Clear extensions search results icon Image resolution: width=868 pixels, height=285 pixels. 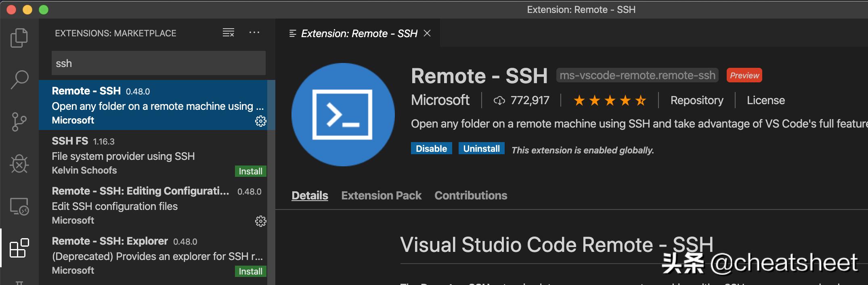[229, 33]
